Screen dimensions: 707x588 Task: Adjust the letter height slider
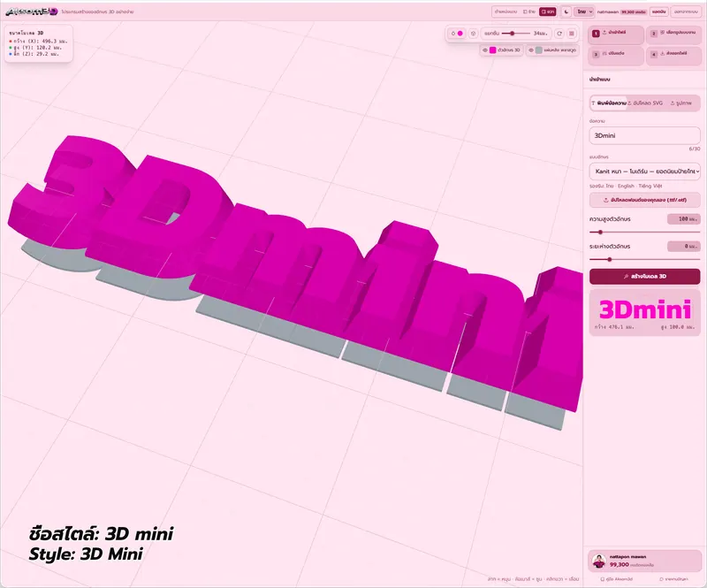(x=645, y=232)
